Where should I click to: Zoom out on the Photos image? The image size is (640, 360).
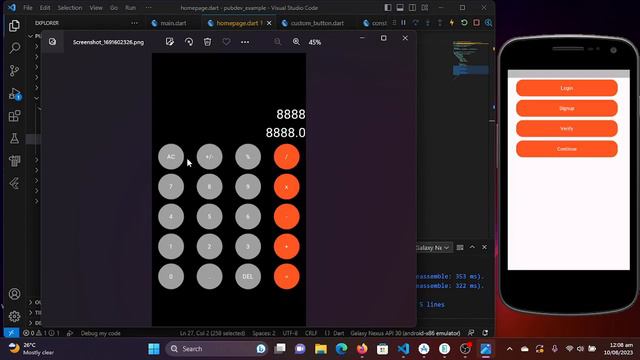click(x=278, y=42)
